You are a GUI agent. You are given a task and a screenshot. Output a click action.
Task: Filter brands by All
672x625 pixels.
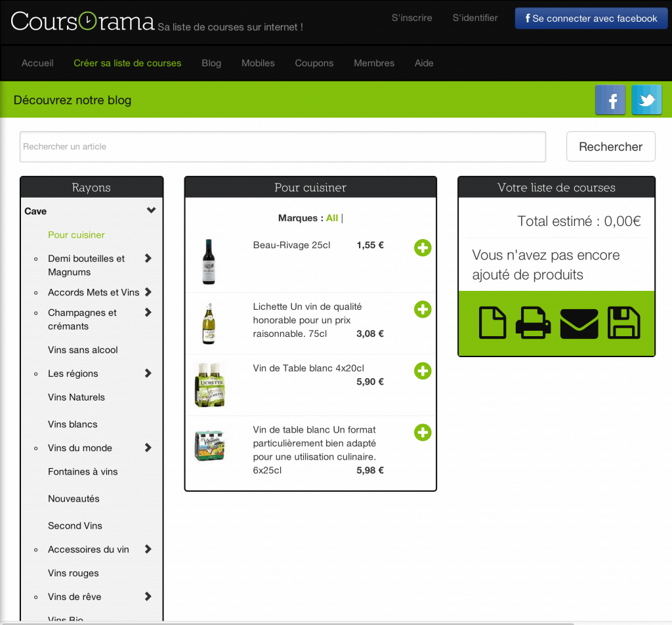[x=332, y=218]
